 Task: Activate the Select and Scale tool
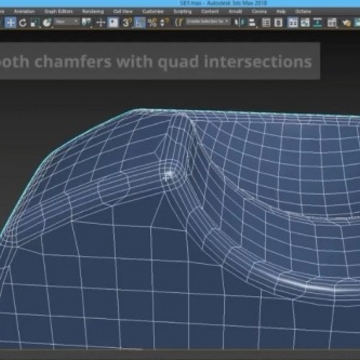coord(35,23)
